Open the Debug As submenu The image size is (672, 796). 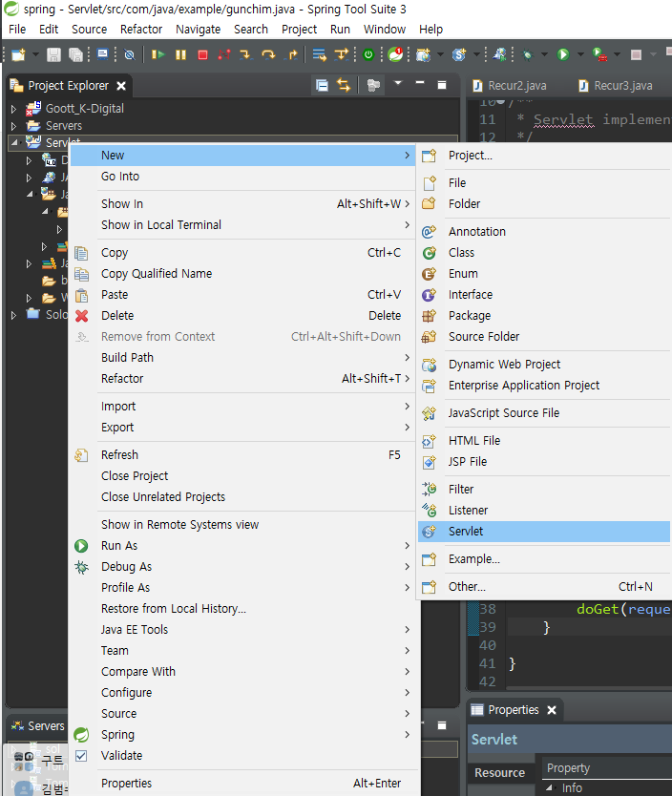[x=242, y=567]
